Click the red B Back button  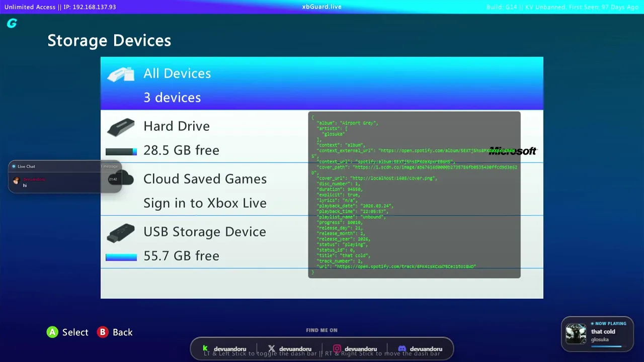(x=103, y=332)
